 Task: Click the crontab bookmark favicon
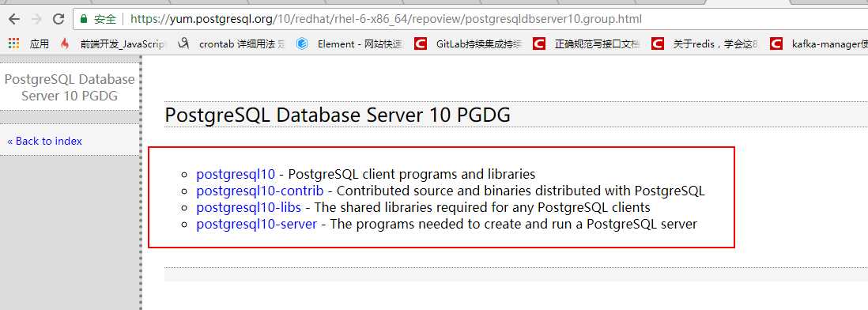tap(183, 43)
